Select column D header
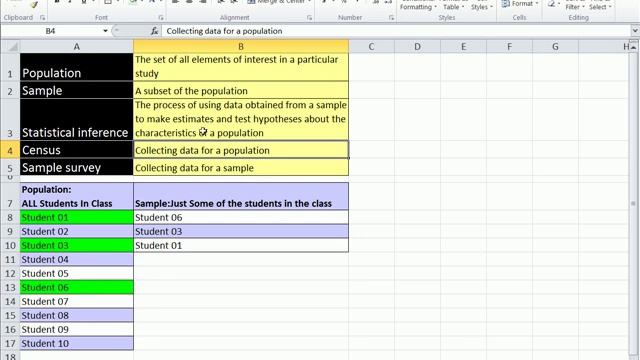This screenshot has height=360, width=640. click(x=418, y=47)
